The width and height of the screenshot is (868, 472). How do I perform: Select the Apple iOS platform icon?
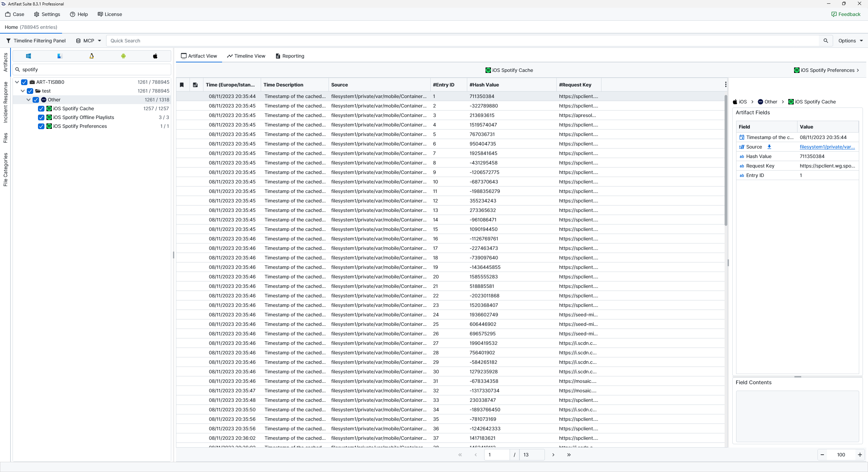point(155,56)
